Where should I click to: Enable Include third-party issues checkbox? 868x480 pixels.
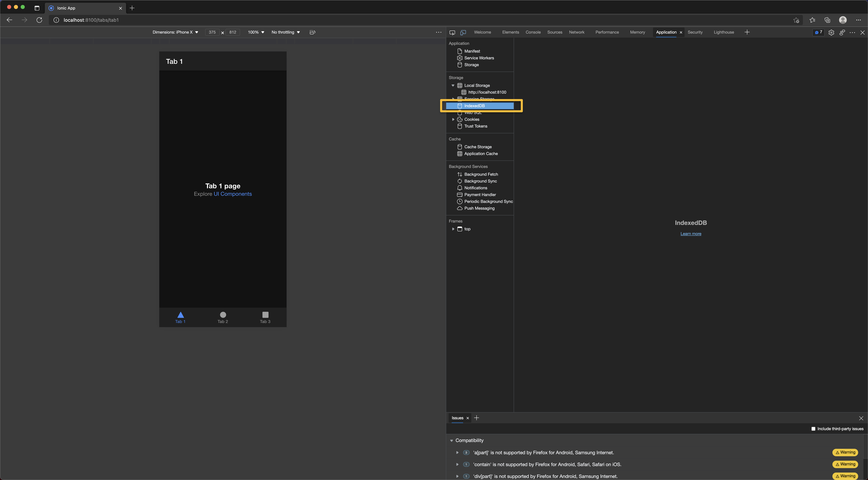click(x=813, y=428)
